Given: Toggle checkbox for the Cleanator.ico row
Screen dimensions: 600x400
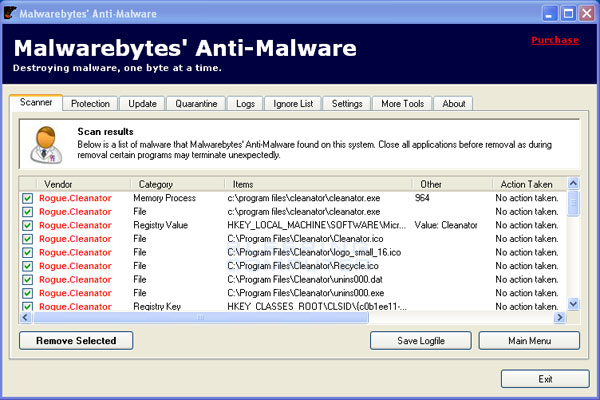Looking at the screenshot, I should pyautogui.click(x=27, y=239).
